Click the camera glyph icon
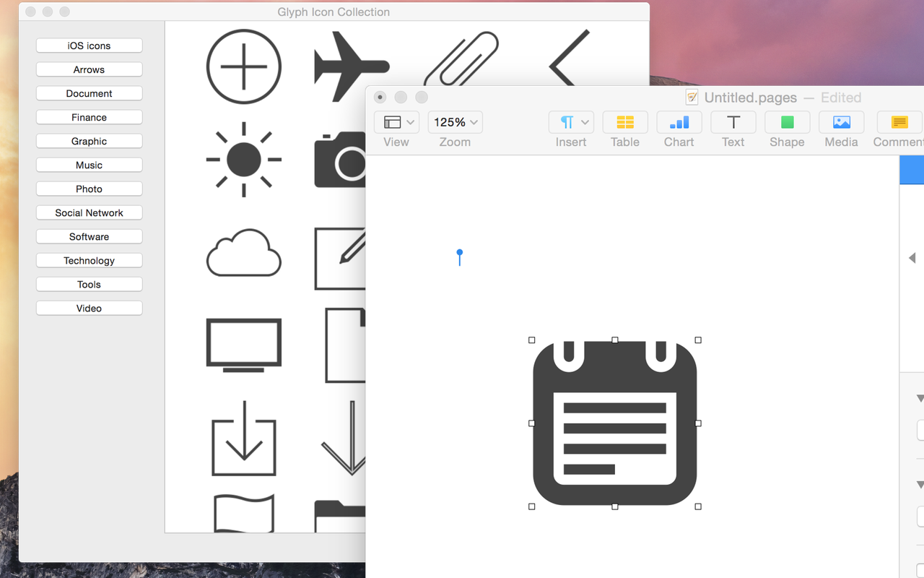The image size is (924, 578). (340, 160)
